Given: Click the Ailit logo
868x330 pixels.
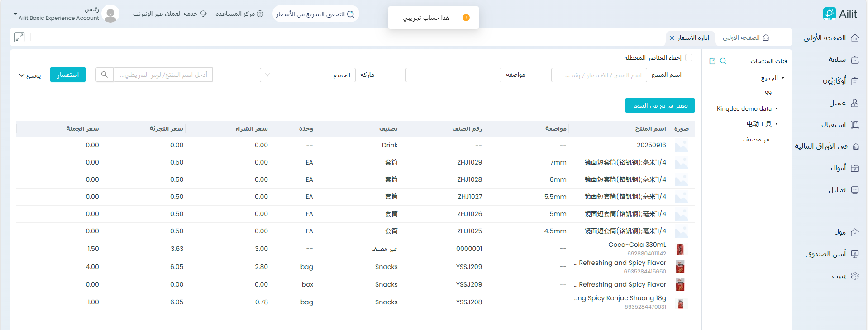Looking at the screenshot, I should [x=839, y=14].
